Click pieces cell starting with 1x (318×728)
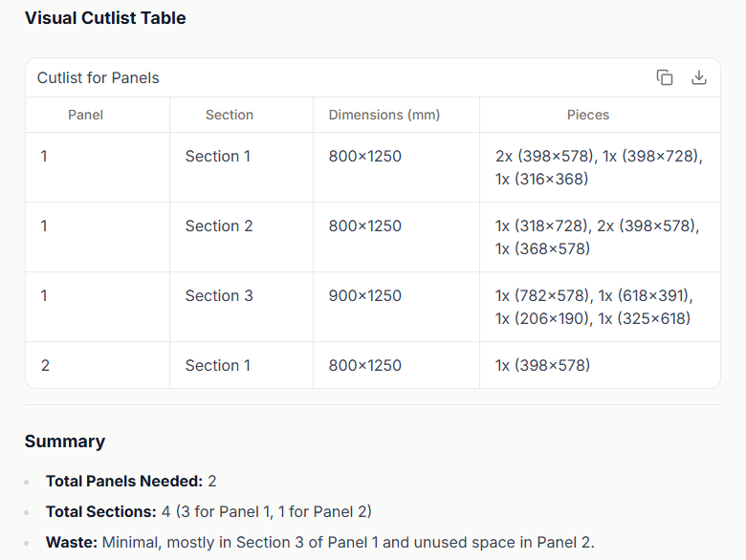 [598, 237]
